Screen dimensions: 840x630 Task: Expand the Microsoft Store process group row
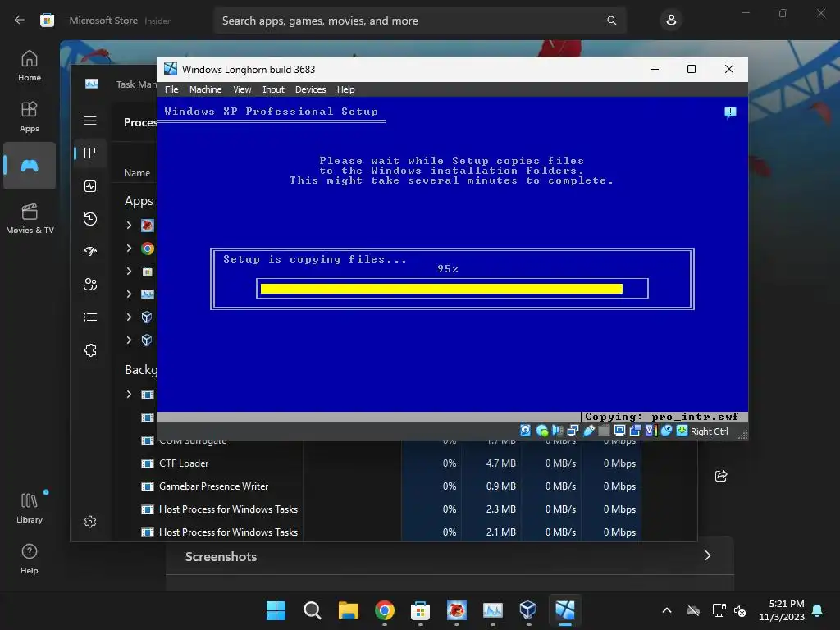[x=129, y=271]
